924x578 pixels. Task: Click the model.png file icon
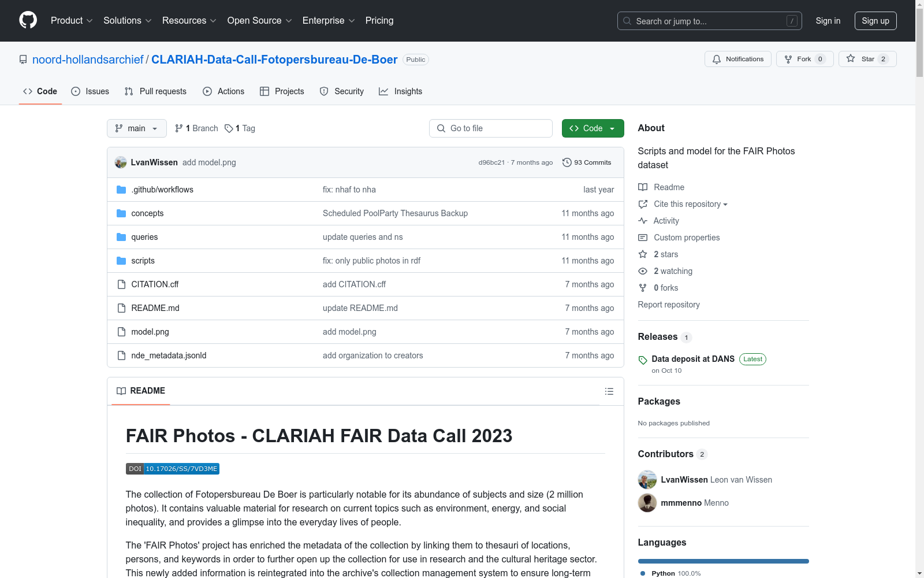click(121, 332)
